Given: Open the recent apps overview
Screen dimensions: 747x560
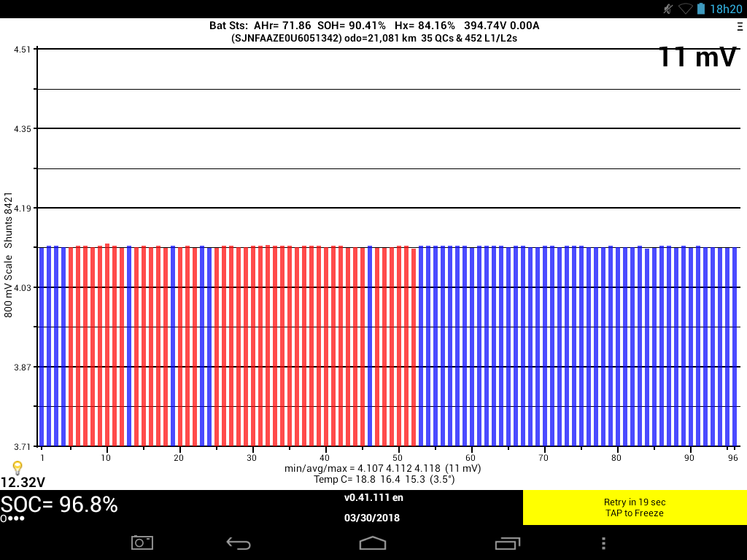Looking at the screenshot, I should point(507,543).
